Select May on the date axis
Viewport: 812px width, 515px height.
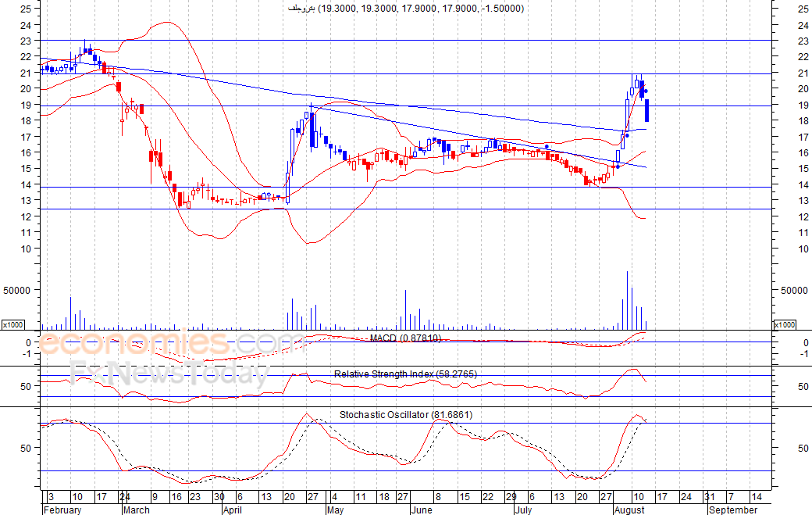[x=335, y=510]
